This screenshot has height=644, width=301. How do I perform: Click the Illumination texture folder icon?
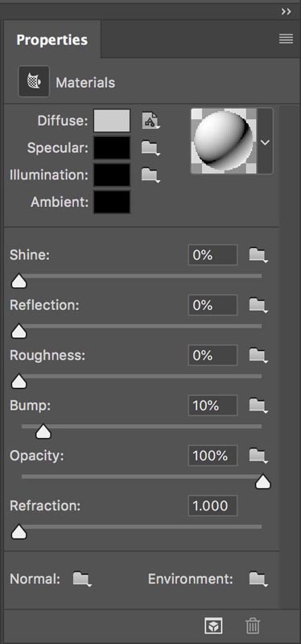(150, 175)
